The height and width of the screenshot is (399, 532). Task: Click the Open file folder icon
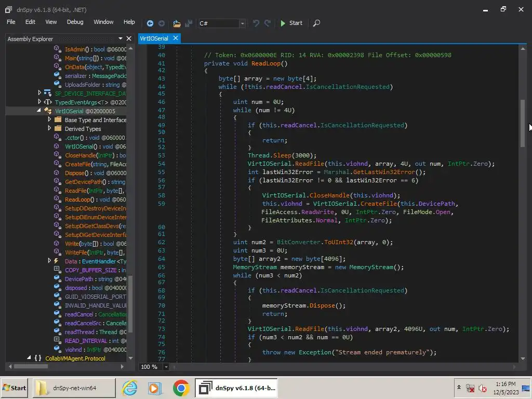pyautogui.click(x=177, y=23)
